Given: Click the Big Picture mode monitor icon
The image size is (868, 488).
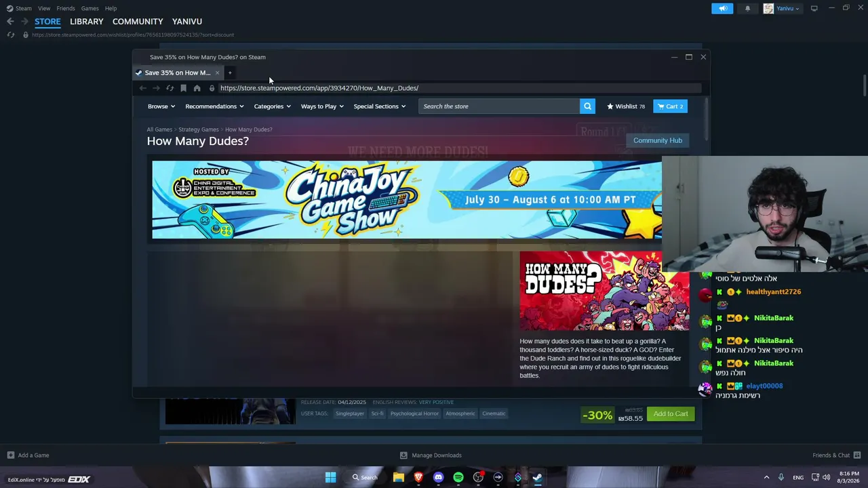Looking at the screenshot, I should (814, 8).
